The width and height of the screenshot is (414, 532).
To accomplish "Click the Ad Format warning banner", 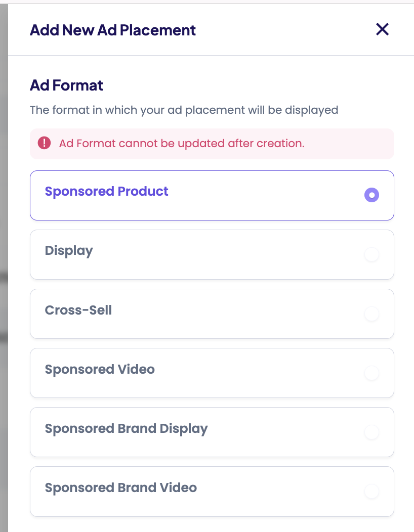I will tap(212, 144).
